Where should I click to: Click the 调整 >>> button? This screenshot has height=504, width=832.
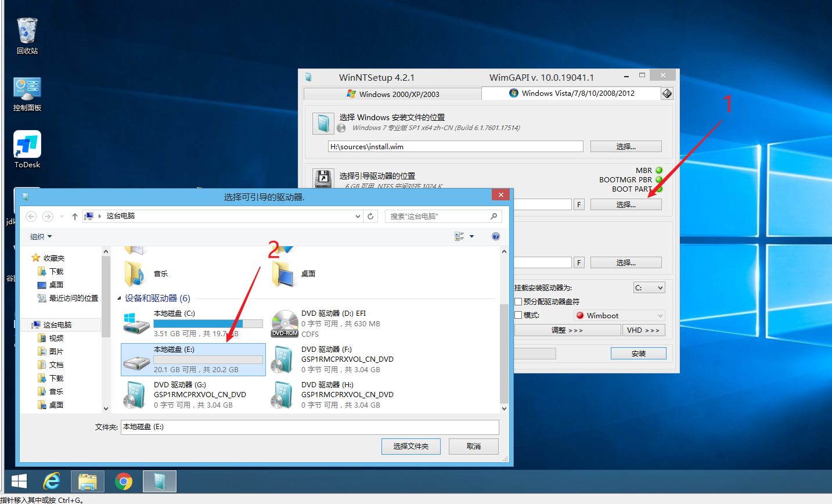pos(567,330)
